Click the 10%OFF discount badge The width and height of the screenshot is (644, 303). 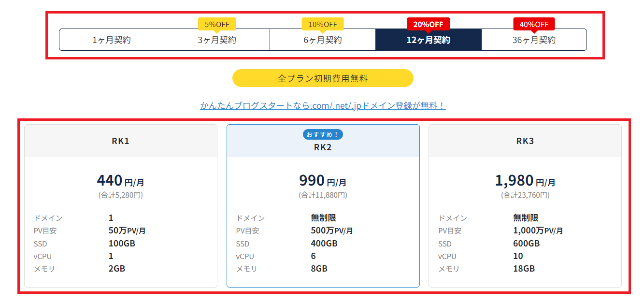point(323,23)
